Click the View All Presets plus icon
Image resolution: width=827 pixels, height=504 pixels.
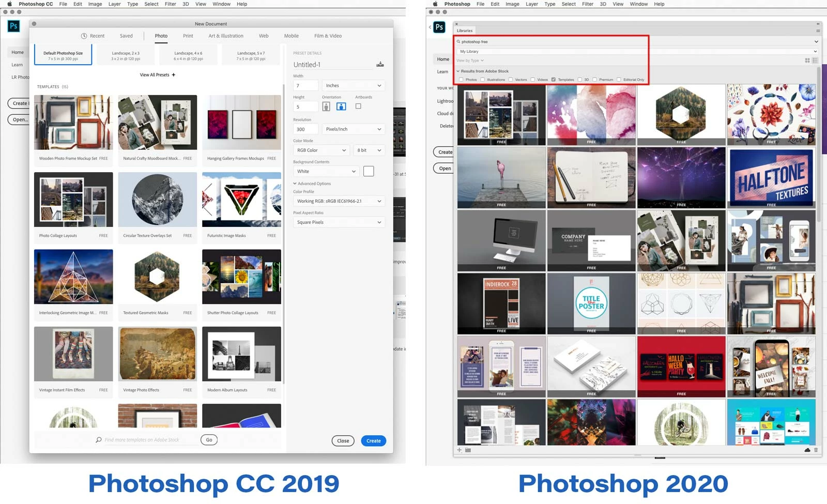tap(174, 75)
